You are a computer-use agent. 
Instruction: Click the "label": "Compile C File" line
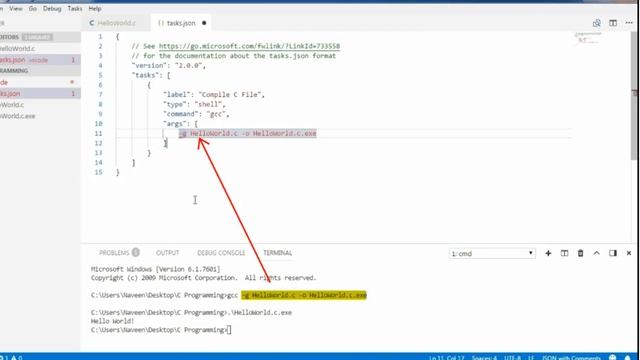pyautogui.click(x=214, y=95)
